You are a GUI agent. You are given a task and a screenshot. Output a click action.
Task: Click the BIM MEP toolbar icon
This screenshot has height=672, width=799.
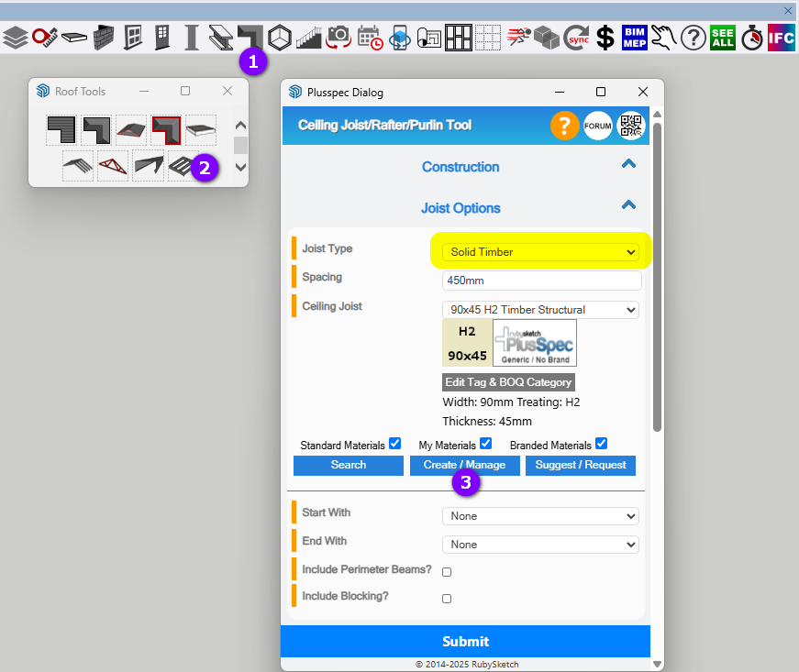[634, 38]
